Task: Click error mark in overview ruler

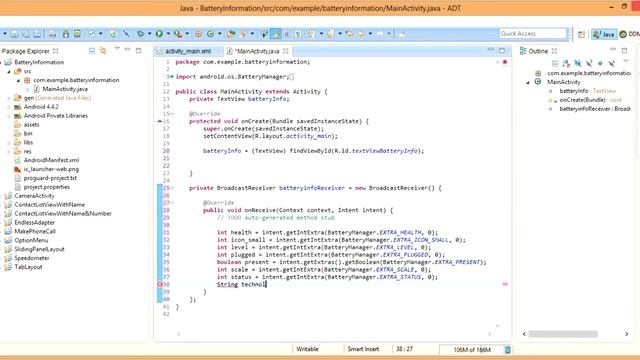Action: 505,284
